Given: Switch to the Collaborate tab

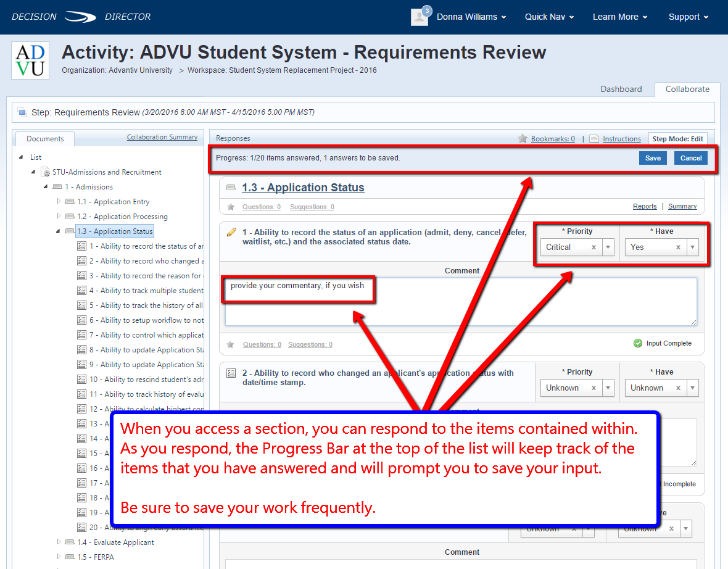Looking at the screenshot, I should click(687, 89).
